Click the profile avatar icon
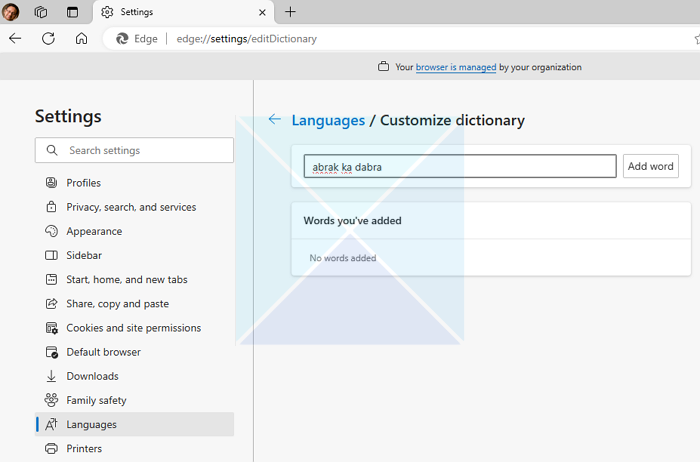 coord(11,12)
